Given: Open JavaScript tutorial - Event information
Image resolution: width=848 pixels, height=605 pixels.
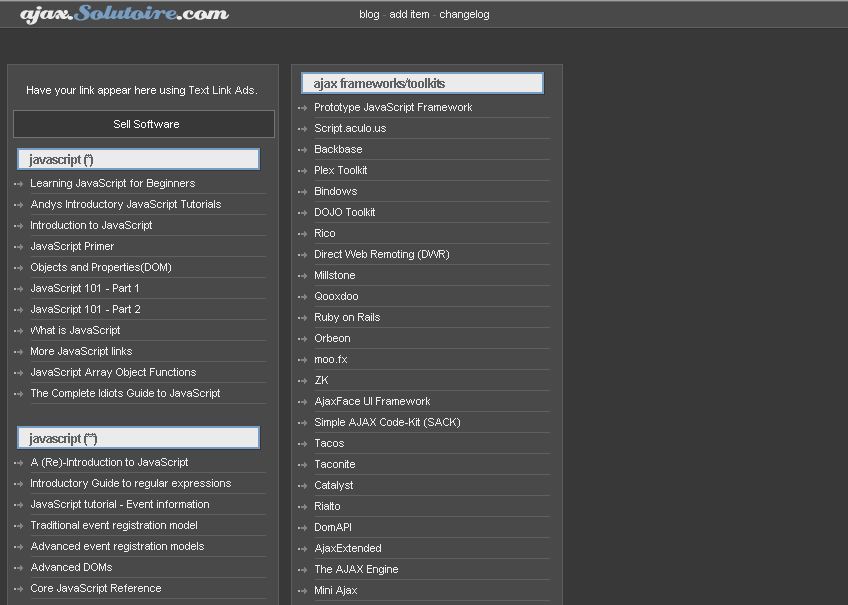Looking at the screenshot, I should coord(120,504).
